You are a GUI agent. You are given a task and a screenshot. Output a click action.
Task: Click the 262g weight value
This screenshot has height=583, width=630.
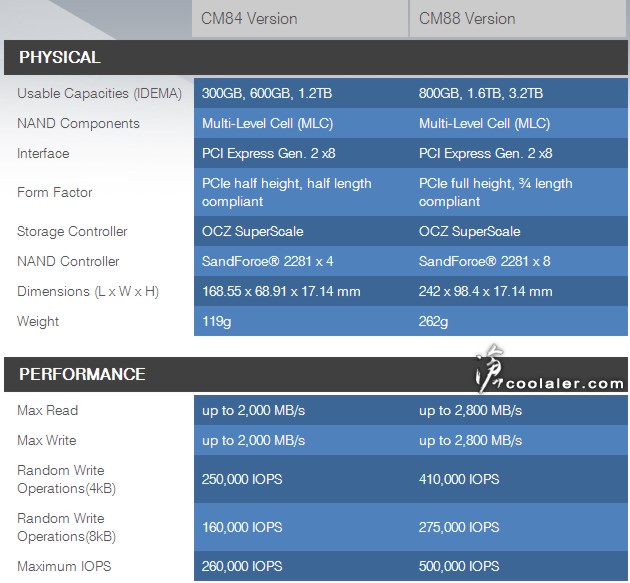(x=433, y=321)
